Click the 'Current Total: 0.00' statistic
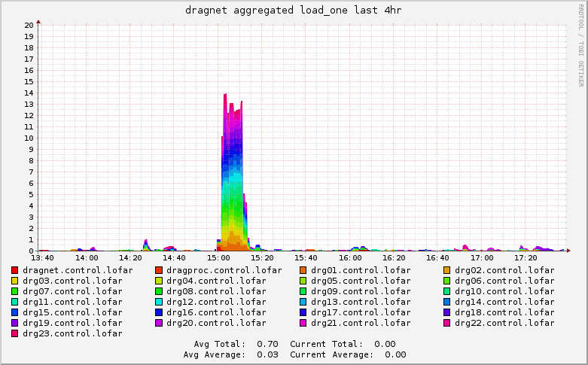 tap(343, 344)
